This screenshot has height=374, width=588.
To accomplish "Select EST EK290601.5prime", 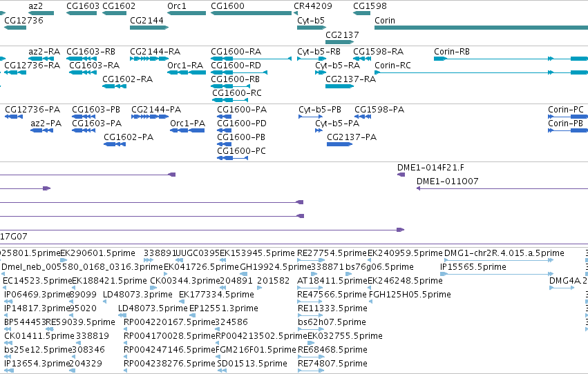I will tap(64, 260).
